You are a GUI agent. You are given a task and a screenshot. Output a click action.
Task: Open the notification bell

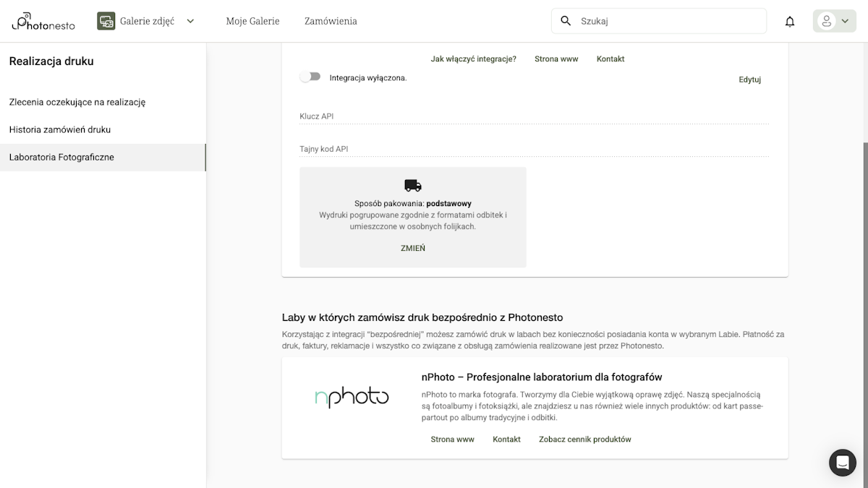pyautogui.click(x=789, y=22)
